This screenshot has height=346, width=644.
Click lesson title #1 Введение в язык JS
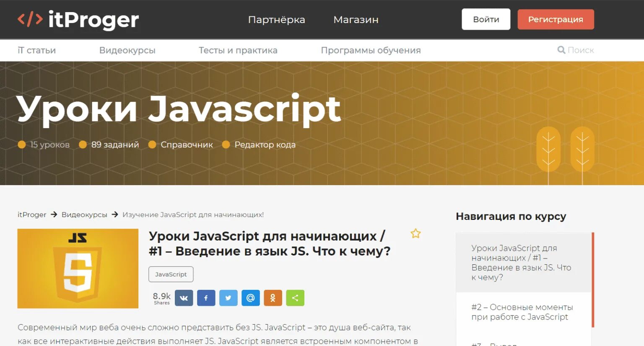click(x=270, y=244)
